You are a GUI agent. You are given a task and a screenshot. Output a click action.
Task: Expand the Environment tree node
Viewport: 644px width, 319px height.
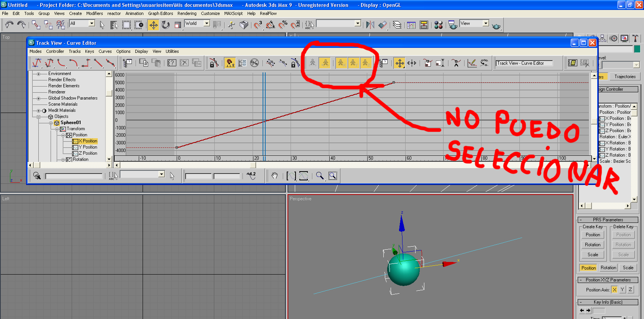click(38, 74)
